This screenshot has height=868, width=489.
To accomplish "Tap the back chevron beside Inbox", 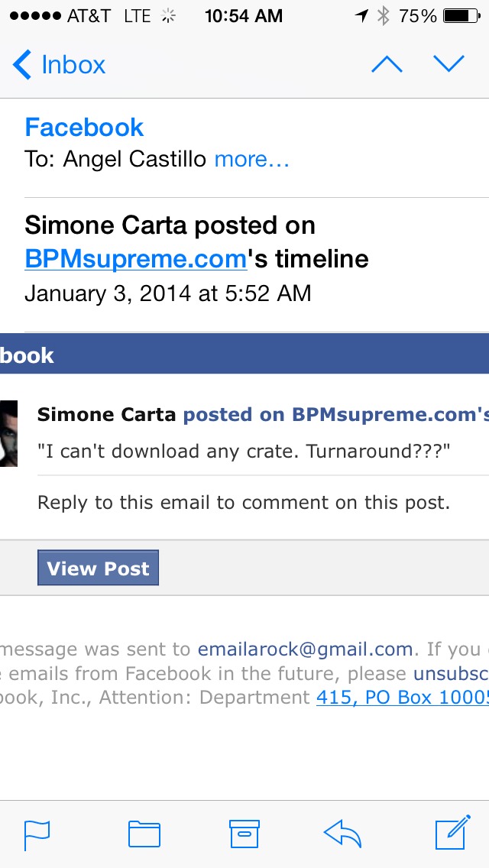I will (x=22, y=65).
